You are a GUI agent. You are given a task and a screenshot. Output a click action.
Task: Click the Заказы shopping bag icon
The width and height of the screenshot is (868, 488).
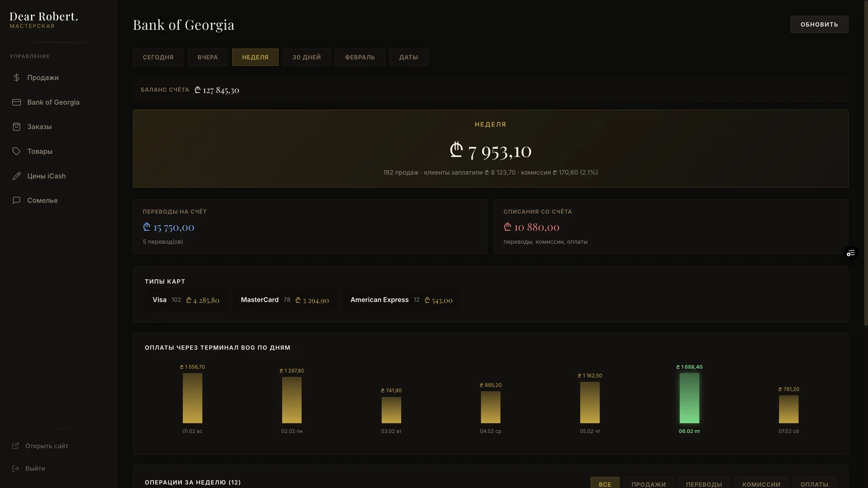(16, 126)
